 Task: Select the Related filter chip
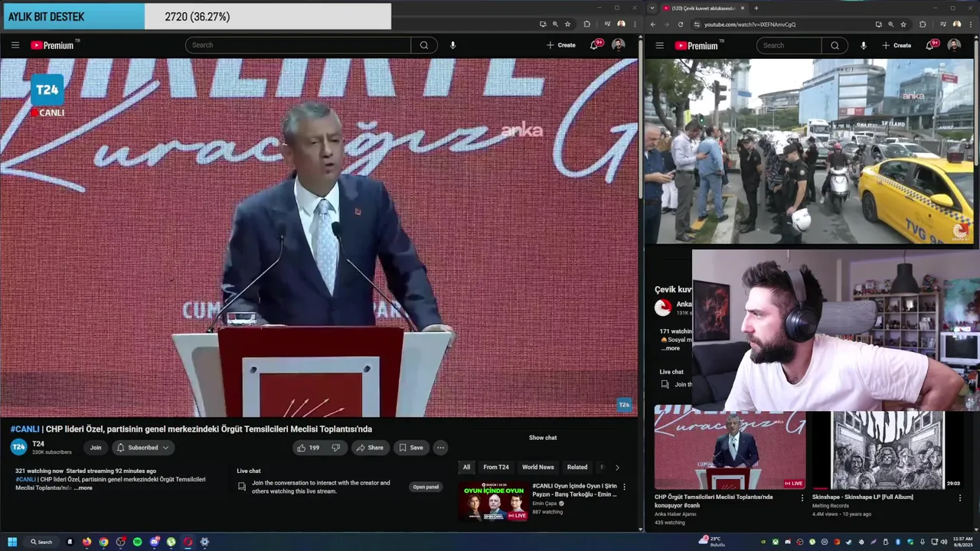point(577,468)
